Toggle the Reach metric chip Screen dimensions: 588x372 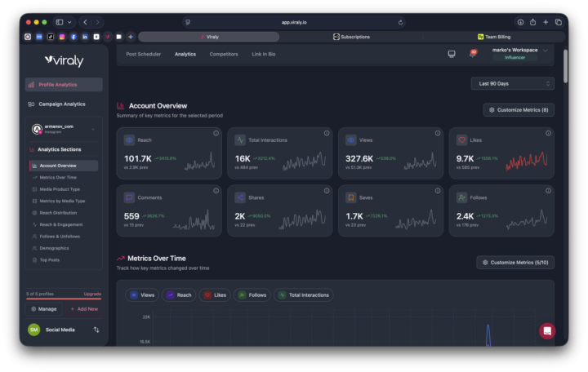(x=179, y=294)
